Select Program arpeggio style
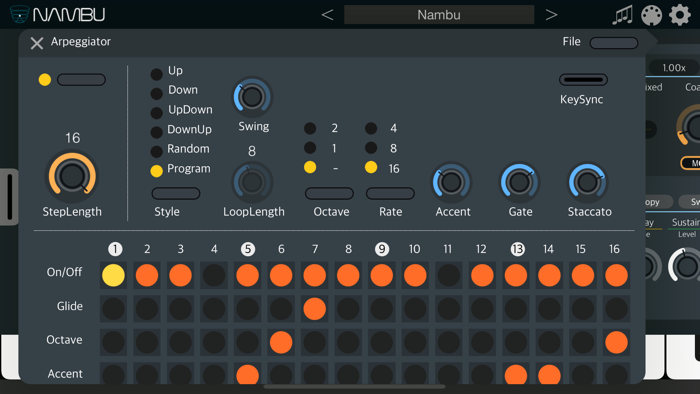 tap(156, 171)
